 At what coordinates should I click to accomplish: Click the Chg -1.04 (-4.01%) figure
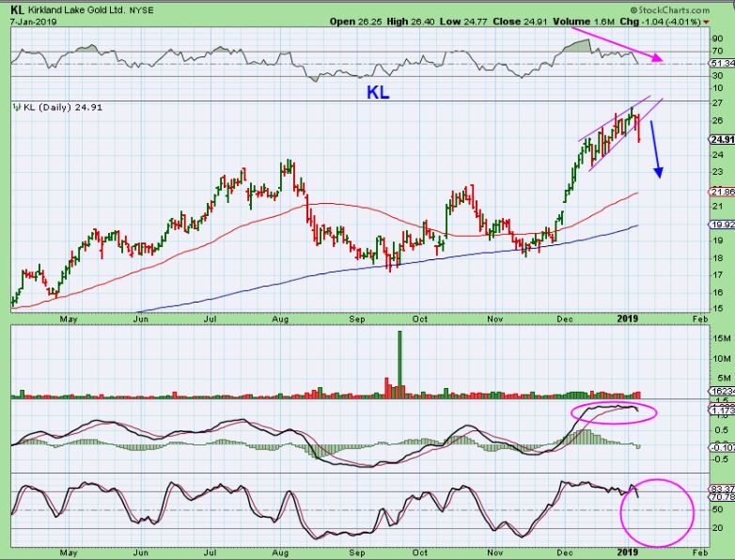click(x=660, y=22)
